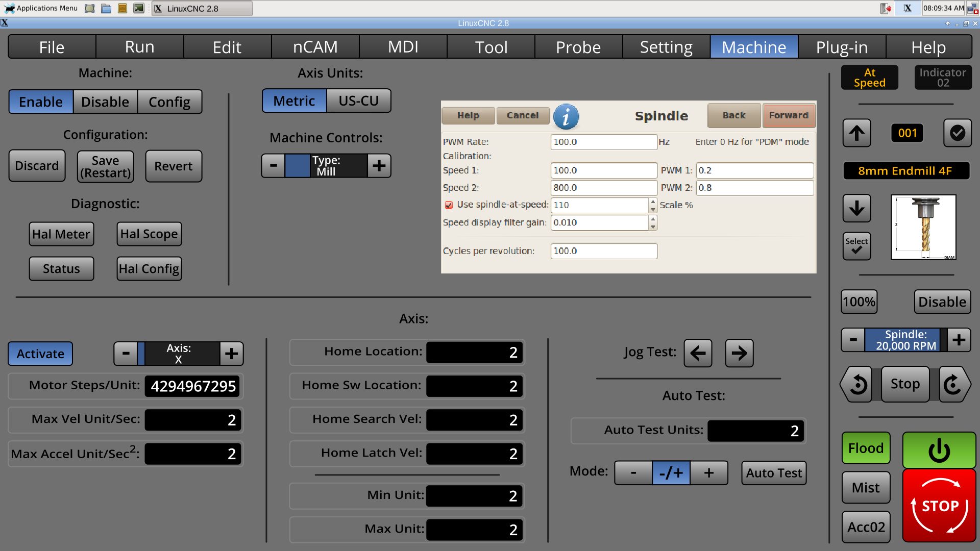
Task: Select Metric axis units
Action: [x=294, y=101]
